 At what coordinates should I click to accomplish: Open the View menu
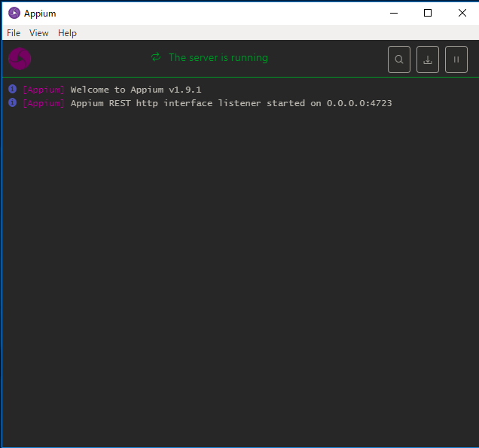click(x=39, y=33)
